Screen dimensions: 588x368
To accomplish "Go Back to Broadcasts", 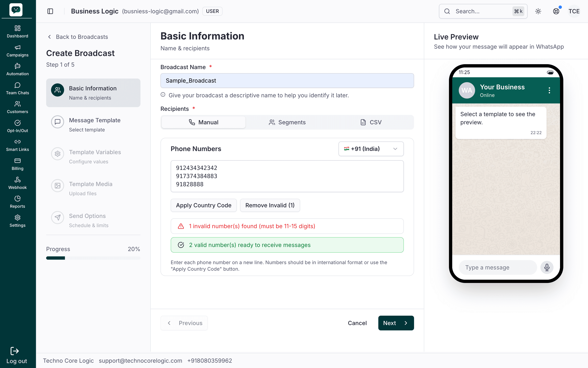I will click(78, 37).
